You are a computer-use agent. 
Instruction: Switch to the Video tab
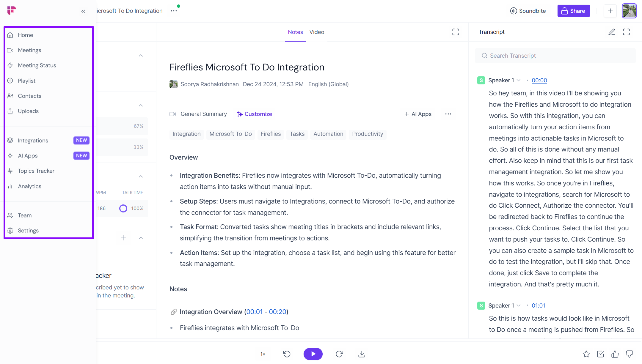(x=317, y=32)
